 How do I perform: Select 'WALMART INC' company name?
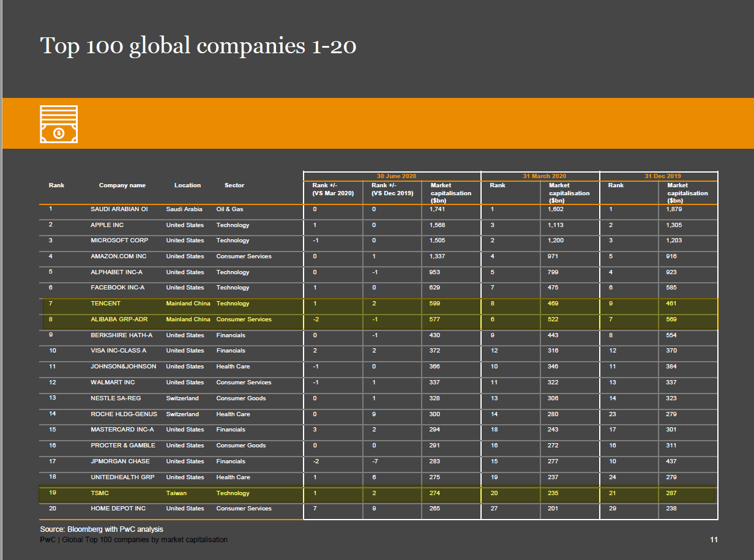(x=113, y=383)
